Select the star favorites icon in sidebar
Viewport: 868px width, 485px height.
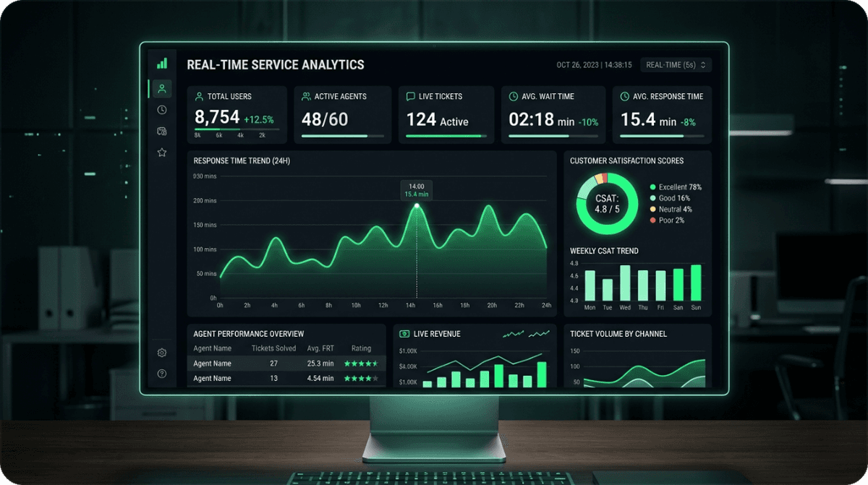point(161,152)
